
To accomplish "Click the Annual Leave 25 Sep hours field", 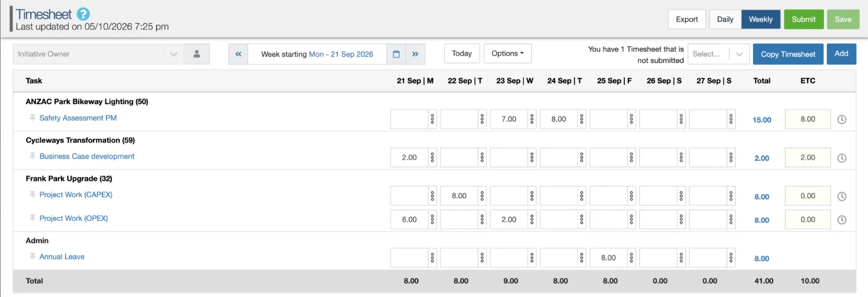I will pyautogui.click(x=609, y=258).
